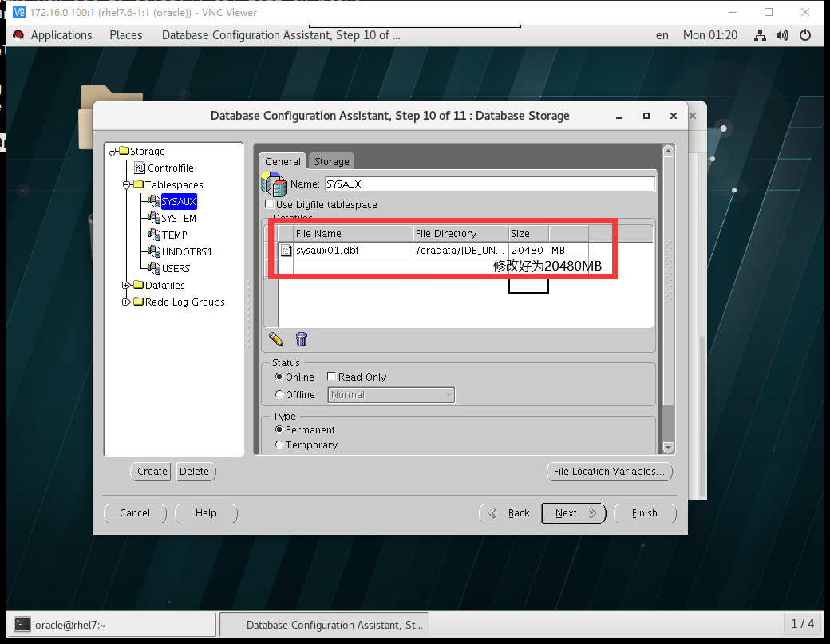Select the Temporary type radio button
The width and height of the screenshot is (830, 644).
click(x=279, y=444)
